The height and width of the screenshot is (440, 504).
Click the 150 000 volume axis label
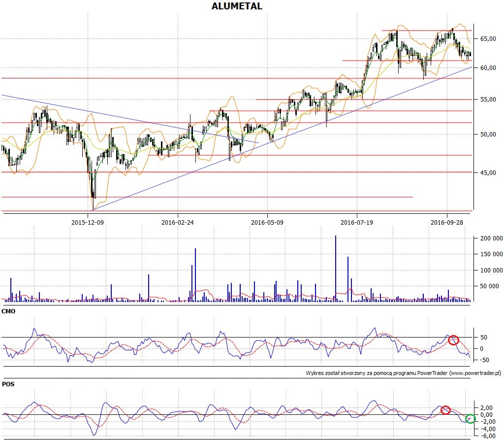point(492,254)
